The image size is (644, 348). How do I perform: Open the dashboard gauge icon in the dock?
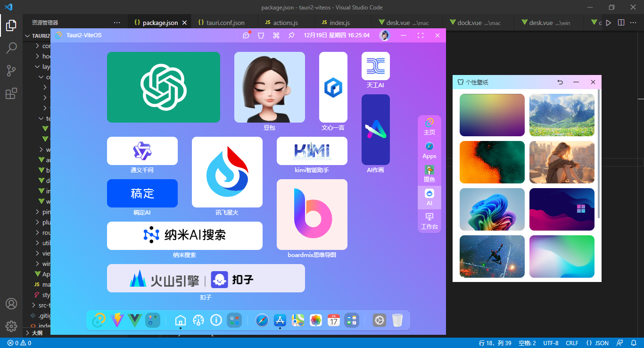[198, 320]
